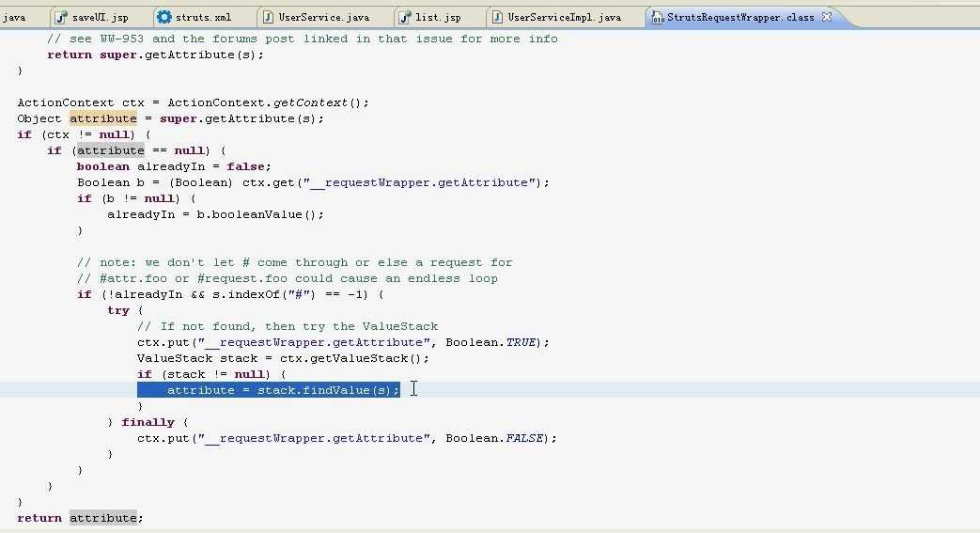Click 'return attribute;' at the bottom
The width and height of the screenshot is (980, 533).
[x=80, y=518]
